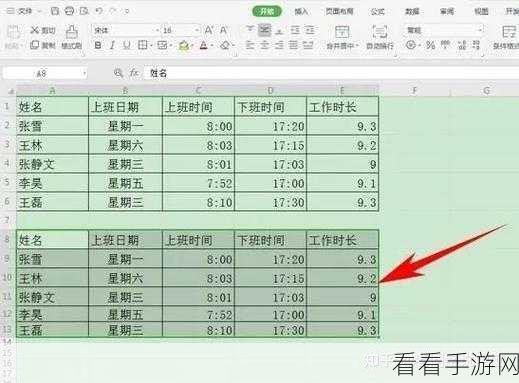
Task: Select cell with 张静文 in row 4
Action: coord(52,164)
